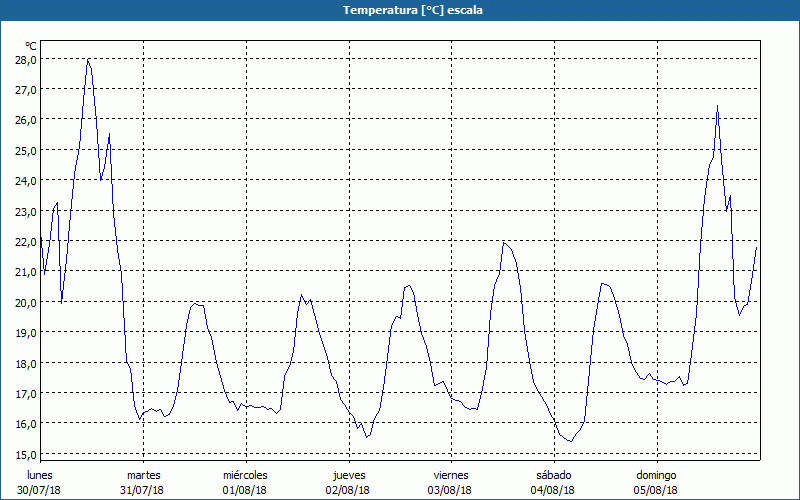Click the 17,0 y-axis value
The height and width of the screenshot is (500, 800).
[26, 393]
